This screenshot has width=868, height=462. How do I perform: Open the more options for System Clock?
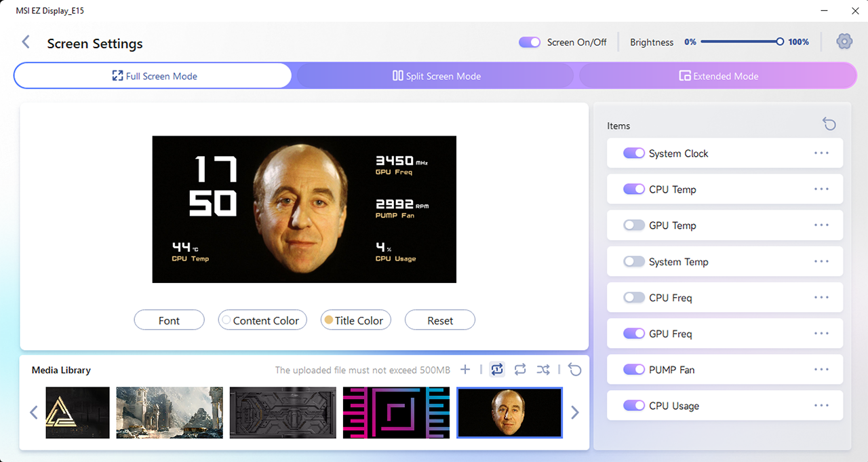click(x=822, y=153)
